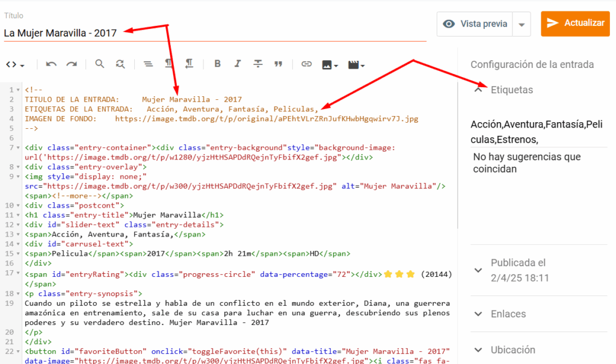Viewport: 616px width, 364px height.
Task: Set right-to-left text direction
Action: tap(189, 64)
